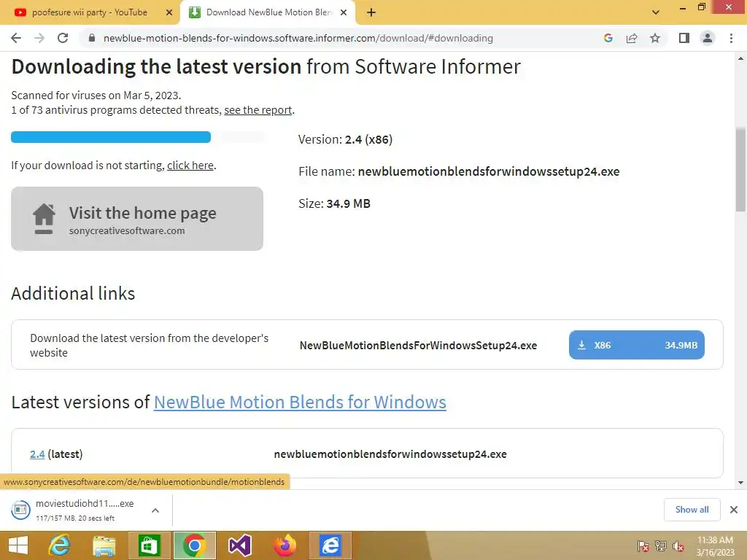Click the X86 34.9MB download button
The width and height of the screenshot is (747, 560).
coord(636,345)
